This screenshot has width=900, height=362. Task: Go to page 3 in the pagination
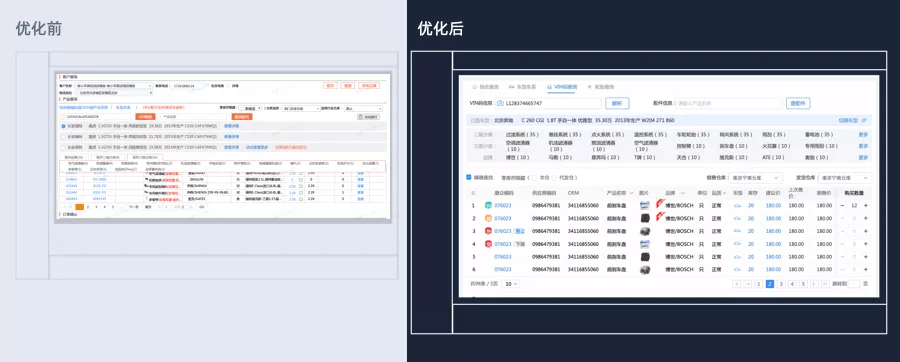(x=781, y=284)
